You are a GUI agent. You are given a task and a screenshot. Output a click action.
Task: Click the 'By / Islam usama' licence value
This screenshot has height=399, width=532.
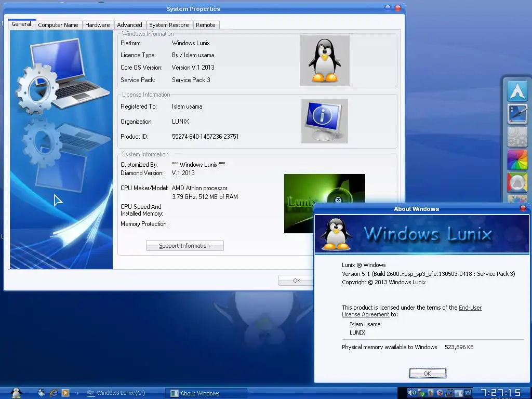point(193,55)
